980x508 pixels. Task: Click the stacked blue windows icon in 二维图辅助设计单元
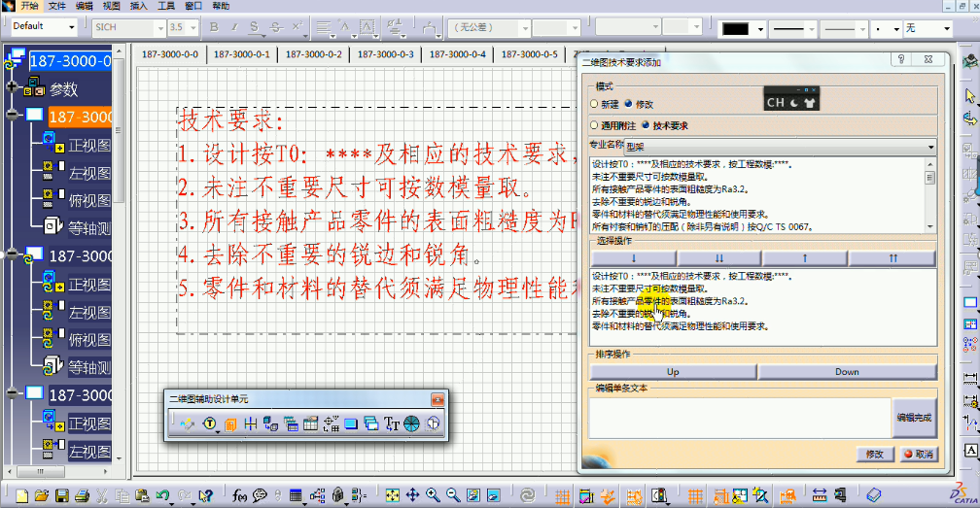coord(371,424)
